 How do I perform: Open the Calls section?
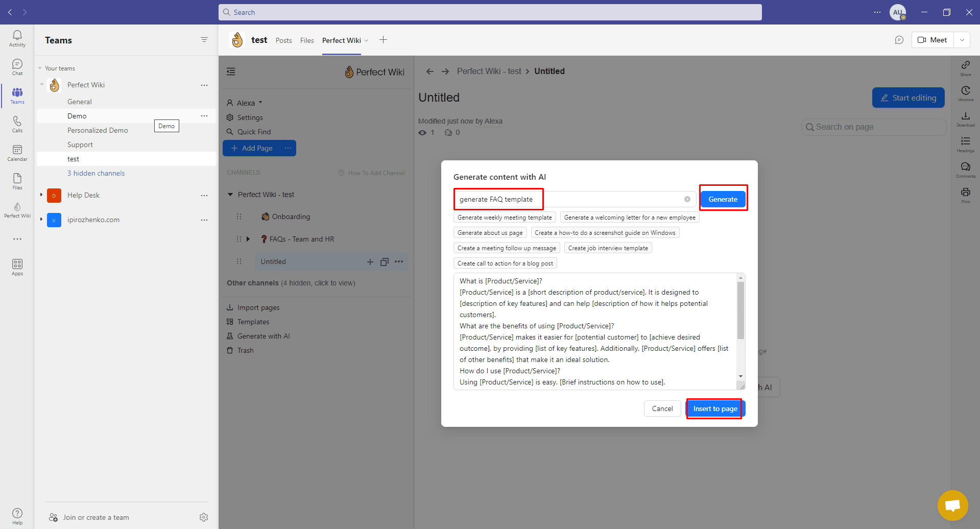[17, 125]
